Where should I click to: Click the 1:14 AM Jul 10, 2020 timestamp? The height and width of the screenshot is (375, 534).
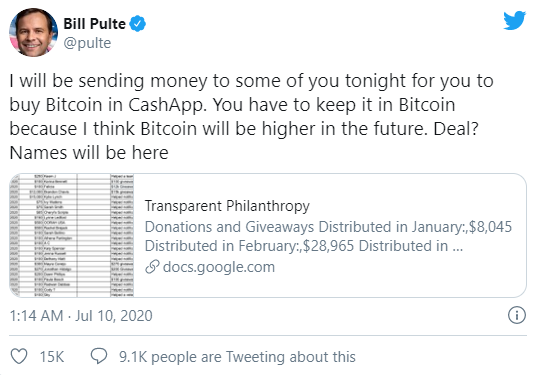point(81,316)
